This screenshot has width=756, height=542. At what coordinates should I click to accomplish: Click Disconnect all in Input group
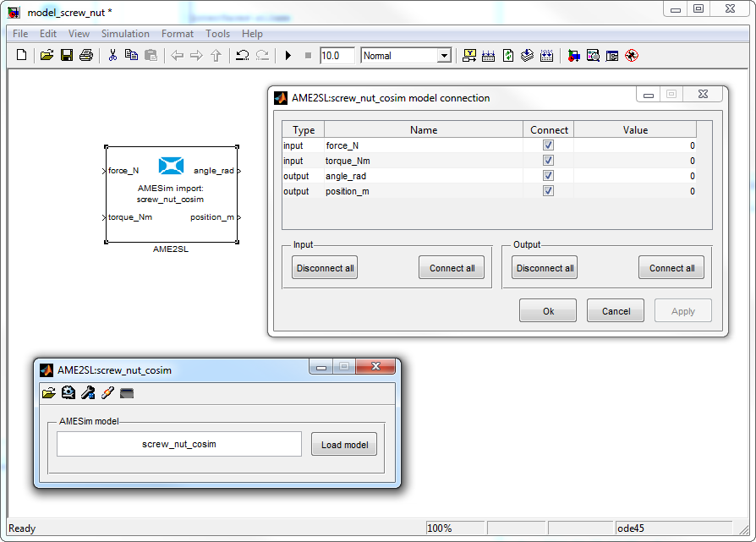point(325,268)
